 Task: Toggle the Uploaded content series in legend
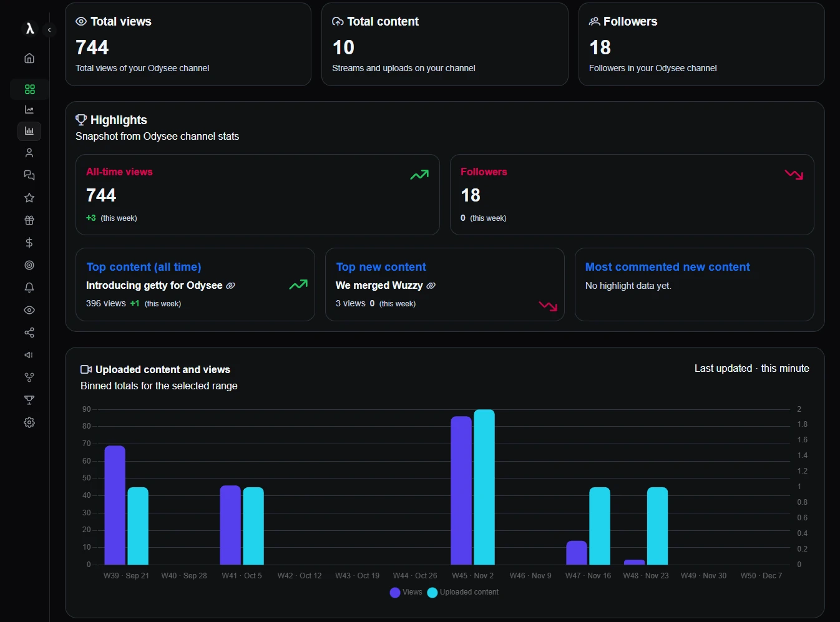[463, 592]
